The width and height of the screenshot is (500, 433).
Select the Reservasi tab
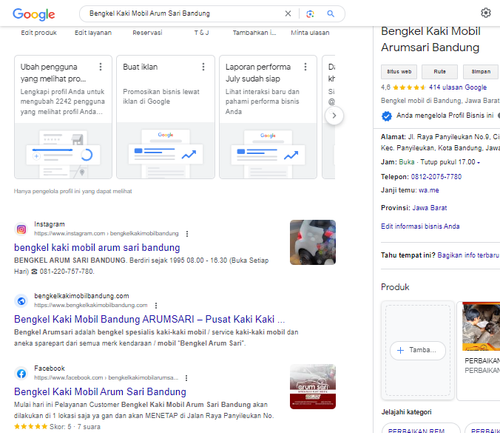click(x=147, y=33)
